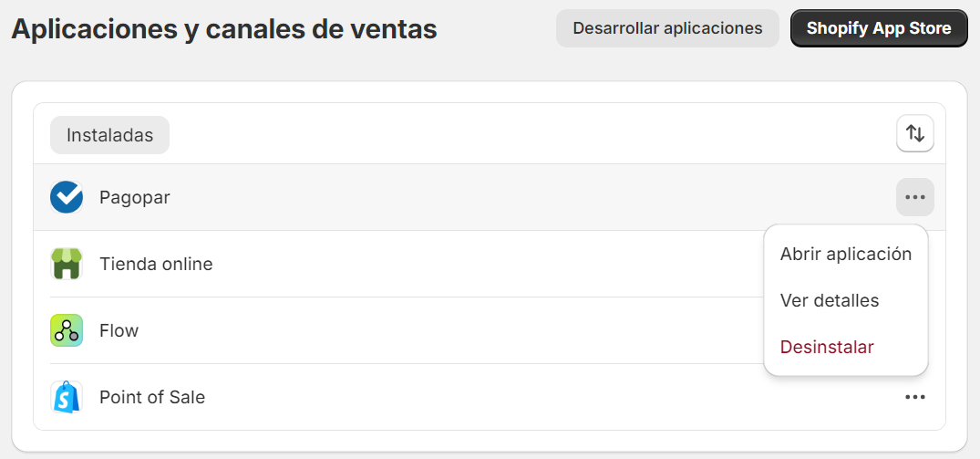Open the Tienda online channel name

[x=156, y=264]
